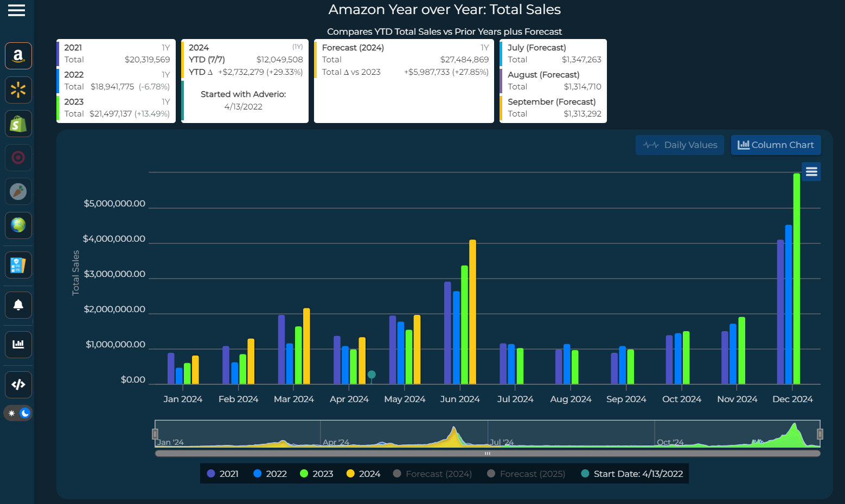Image resolution: width=845 pixels, height=504 pixels.
Task: Enable Forecast (2024) legend series
Action: (x=432, y=474)
